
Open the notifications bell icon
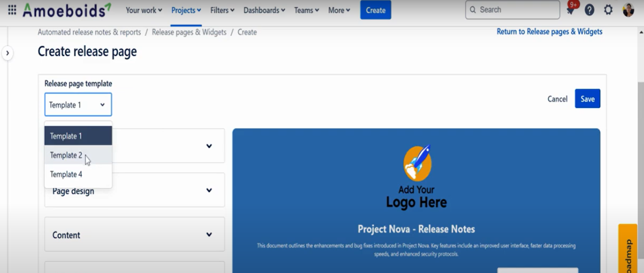tap(571, 10)
